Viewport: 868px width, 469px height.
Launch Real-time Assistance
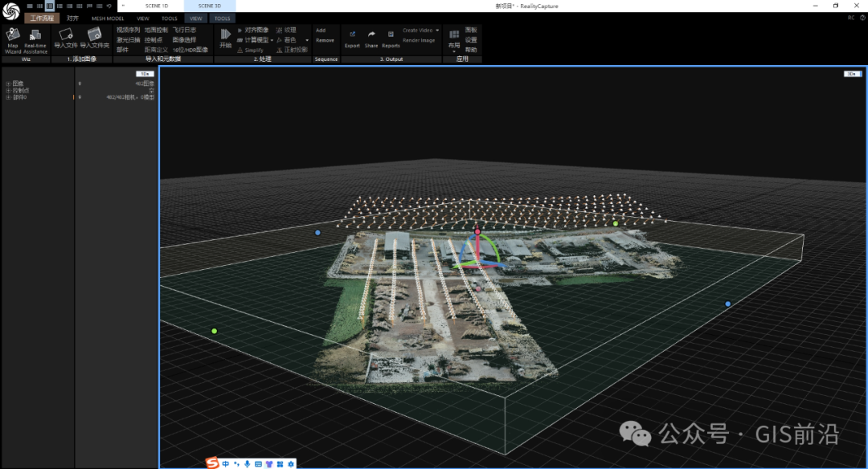(35, 41)
